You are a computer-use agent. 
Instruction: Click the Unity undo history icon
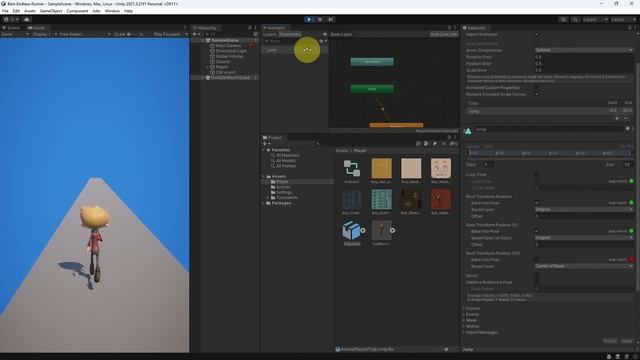tap(563, 19)
